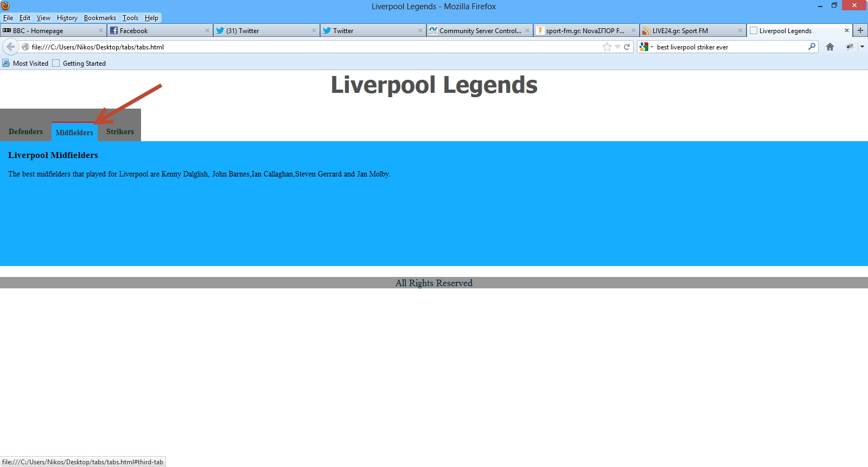Close the LIVE24.gr Sport FM tab
Image resolution: width=868 pixels, height=467 pixels.
point(740,30)
